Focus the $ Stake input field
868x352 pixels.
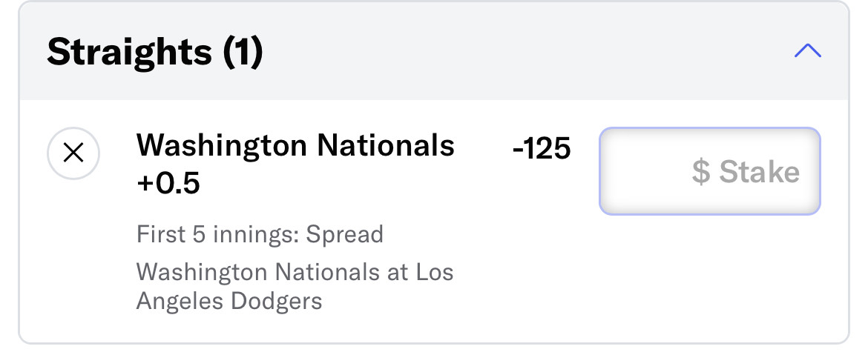tap(710, 171)
